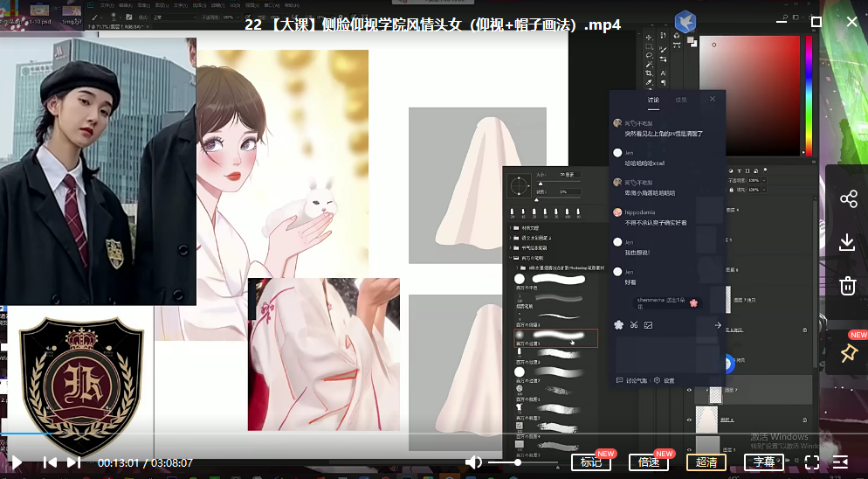868x479 pixels.
Task: Send the chat message with the arrow
Action: [x=718, y=325]
